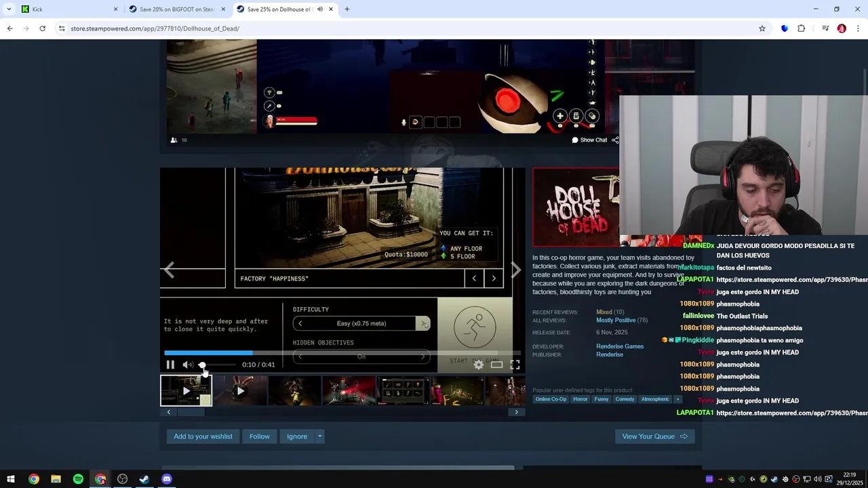Close the Kick tab

(115, 9)
